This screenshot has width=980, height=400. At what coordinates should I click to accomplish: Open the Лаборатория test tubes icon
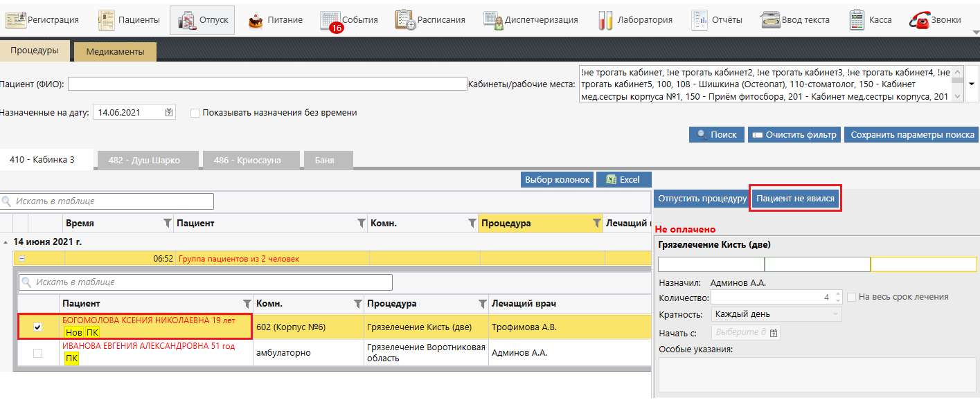[x=605, y=20]
